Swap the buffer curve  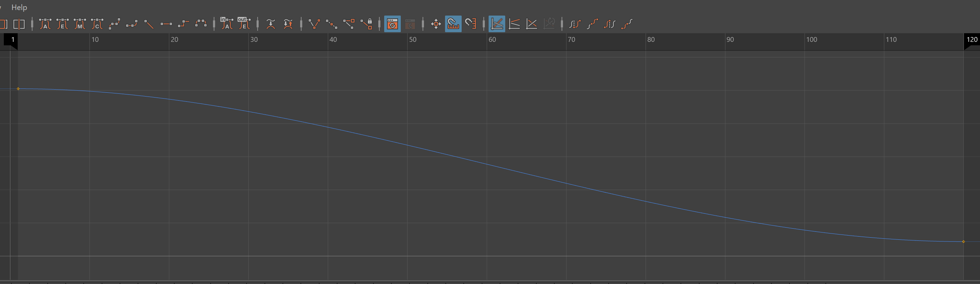click(288, 24)
